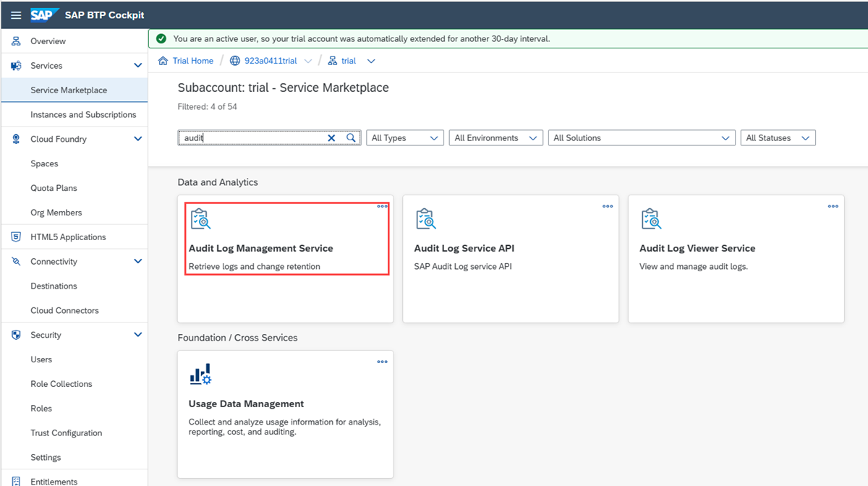Screen dimensions: 868x486
Task: Open the All Solutions dropdown
Action: [642, 137]
